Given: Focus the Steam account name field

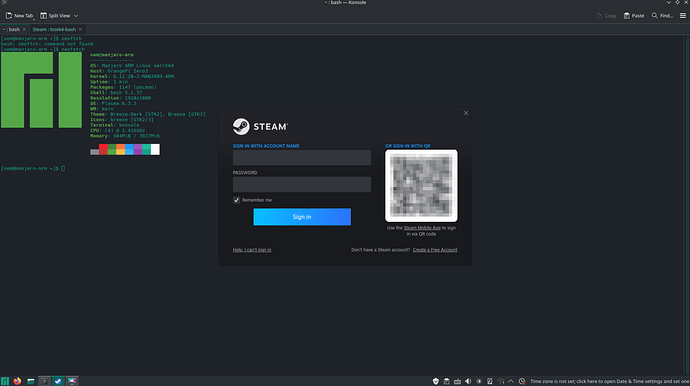Looking at the screenshot, I should point(302,158).
